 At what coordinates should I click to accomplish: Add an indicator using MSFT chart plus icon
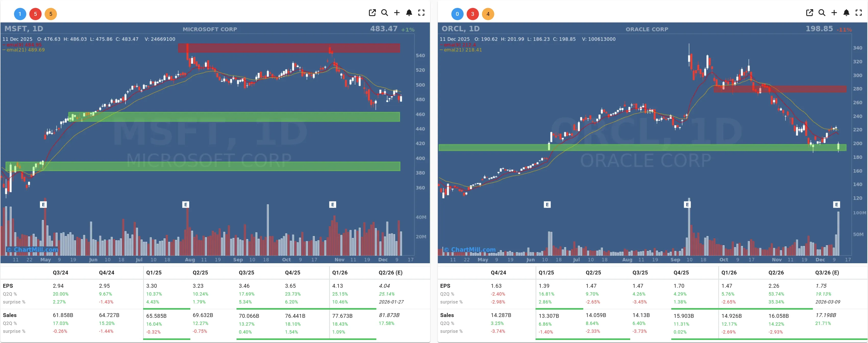[396, 13]
